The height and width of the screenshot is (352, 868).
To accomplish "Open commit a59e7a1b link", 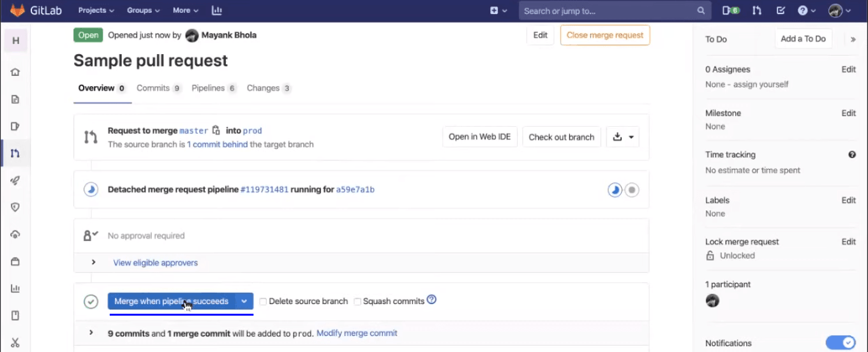I will (355, 189).
